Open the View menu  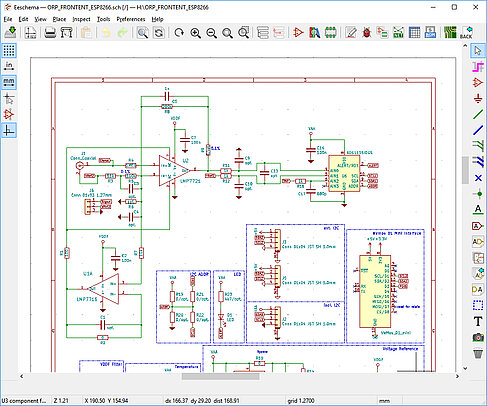40,19
